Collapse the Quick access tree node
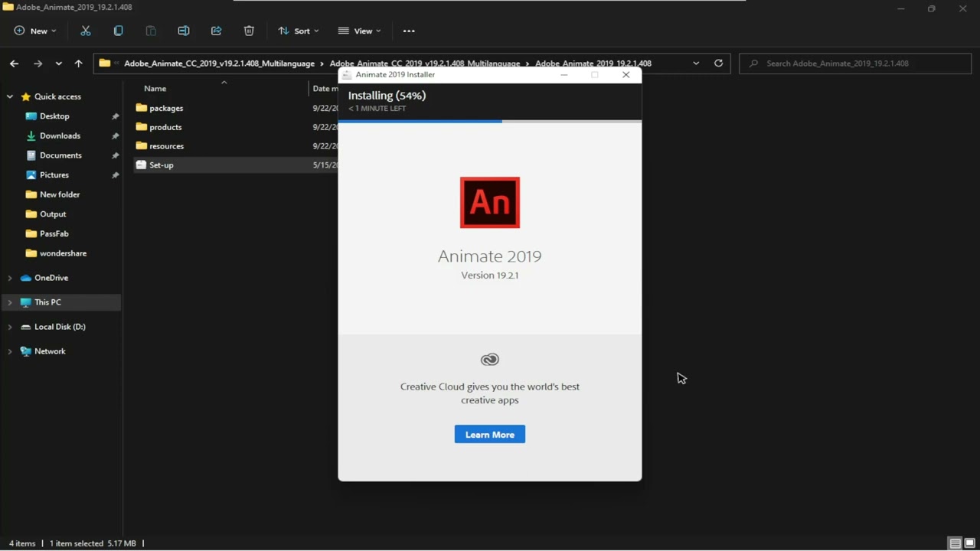 (x=10, y=97)
